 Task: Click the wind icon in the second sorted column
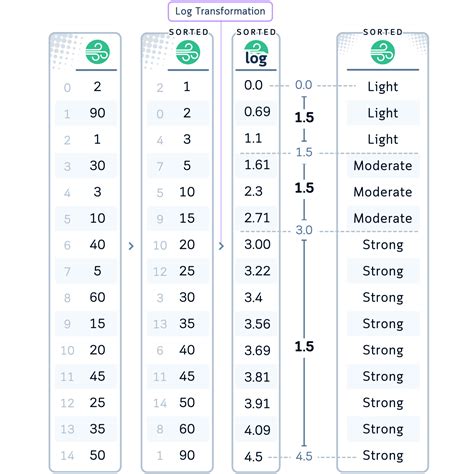(188, 52)
